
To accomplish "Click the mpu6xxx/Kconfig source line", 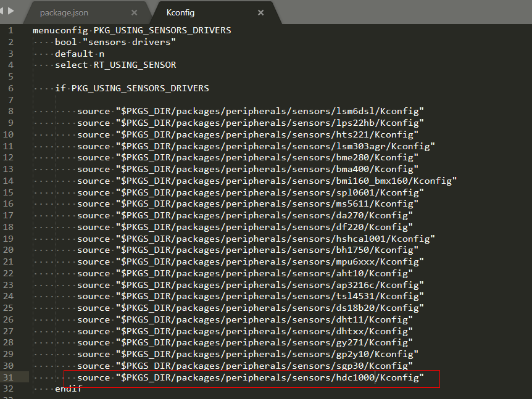I will tap(251, 261).
